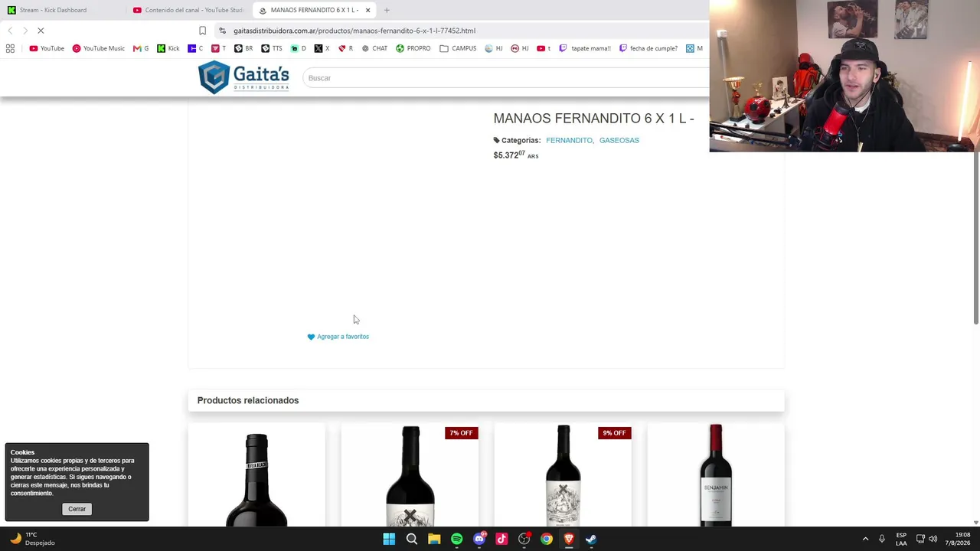Open the weather widget showing 11°C Despejado
980x551 pixels.
(x=32, y=539)
